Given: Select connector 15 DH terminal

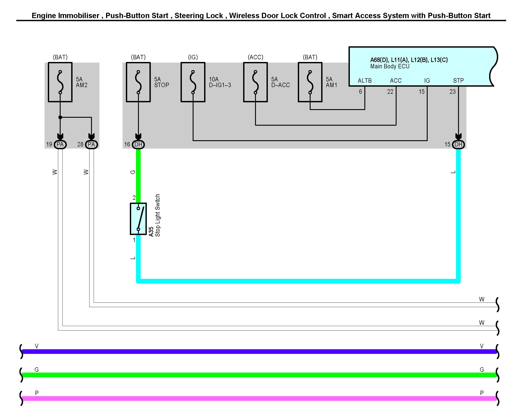Looking at the screenshot, I should (458, 144).
